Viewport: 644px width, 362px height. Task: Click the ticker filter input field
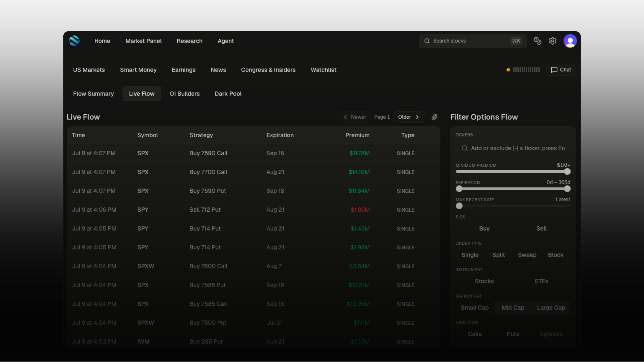coord(513,148)
